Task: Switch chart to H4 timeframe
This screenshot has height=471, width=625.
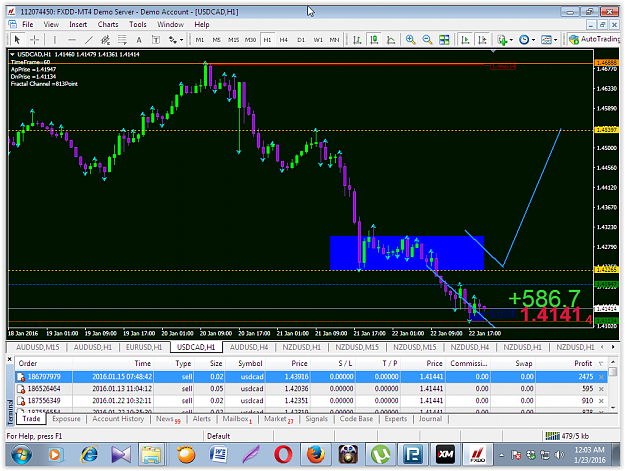Action: coord(283,40)
